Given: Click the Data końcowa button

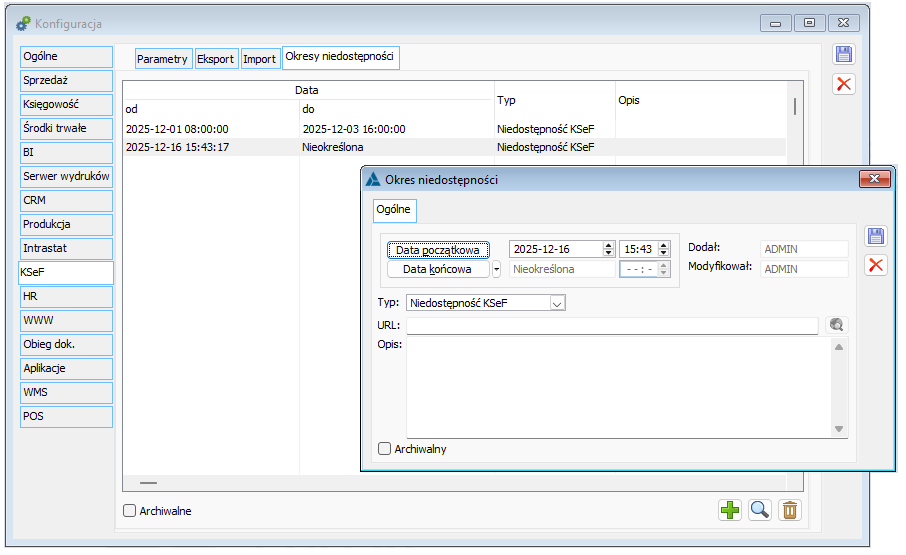Looking at the screenshot, I should click(438, 269).
